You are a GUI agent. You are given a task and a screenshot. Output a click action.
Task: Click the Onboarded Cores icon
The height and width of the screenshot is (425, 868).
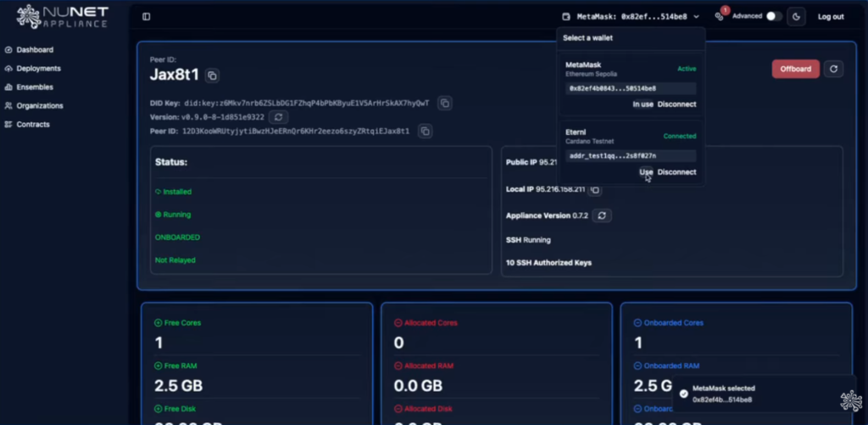pos(637,323)
